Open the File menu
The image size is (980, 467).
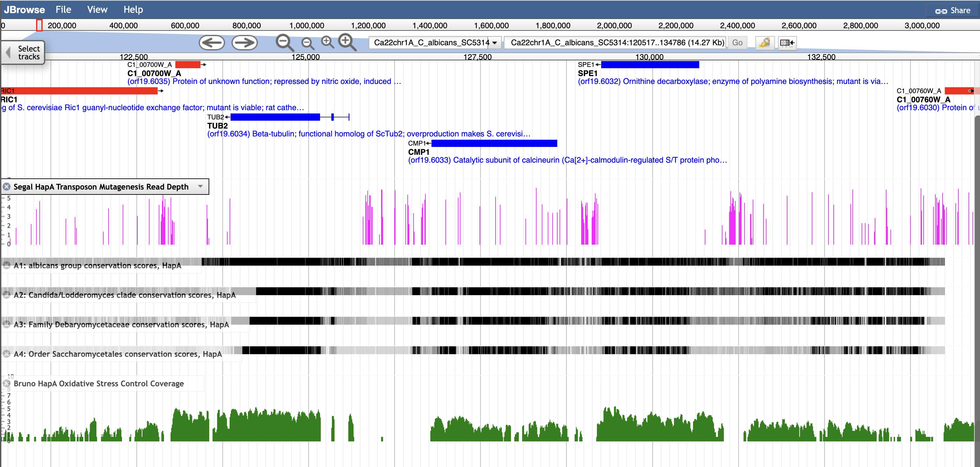[63, 10]
